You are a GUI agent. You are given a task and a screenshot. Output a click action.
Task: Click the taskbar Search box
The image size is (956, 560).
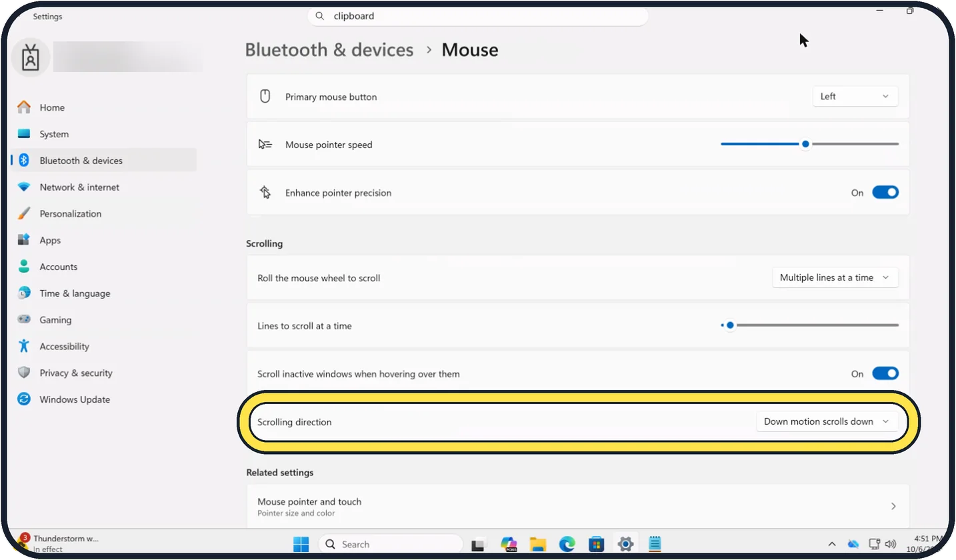click(390, 544)
